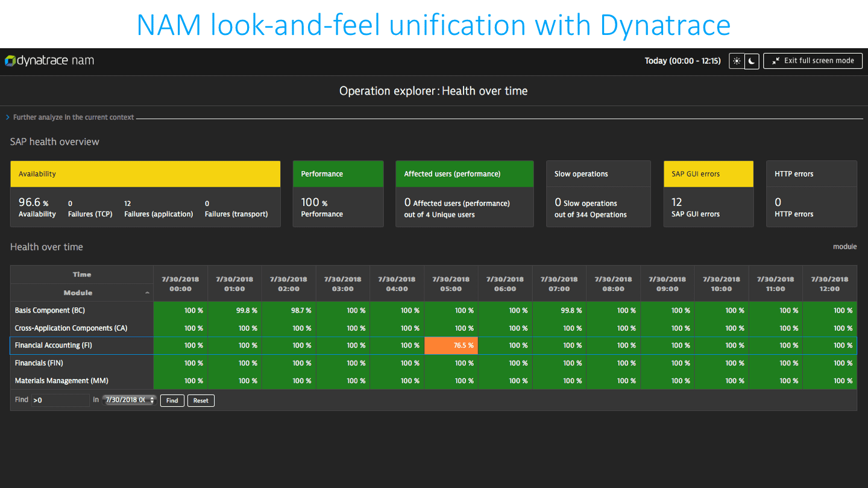Switch to light theme sun icon
The image size is (868, 488).
coord(737,61)
